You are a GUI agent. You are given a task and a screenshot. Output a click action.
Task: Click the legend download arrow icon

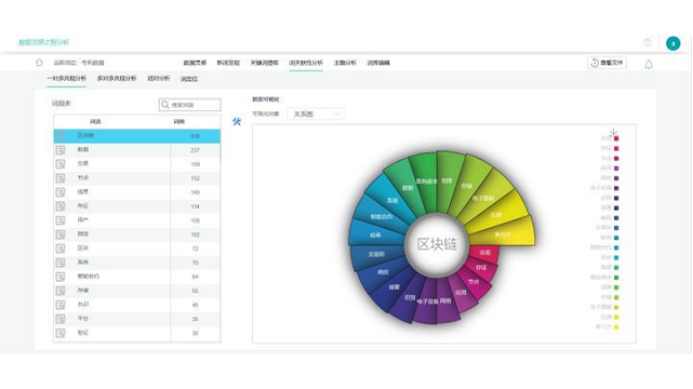[613, 131]
